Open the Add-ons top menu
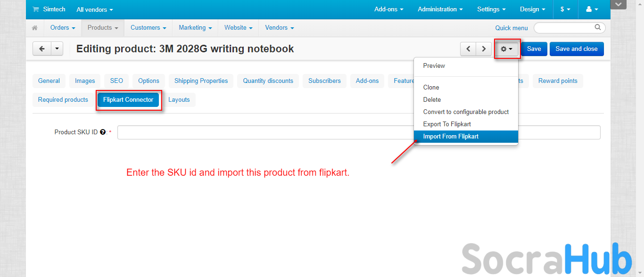Screen dimensions: 644x277 click(x=388, y=9)
